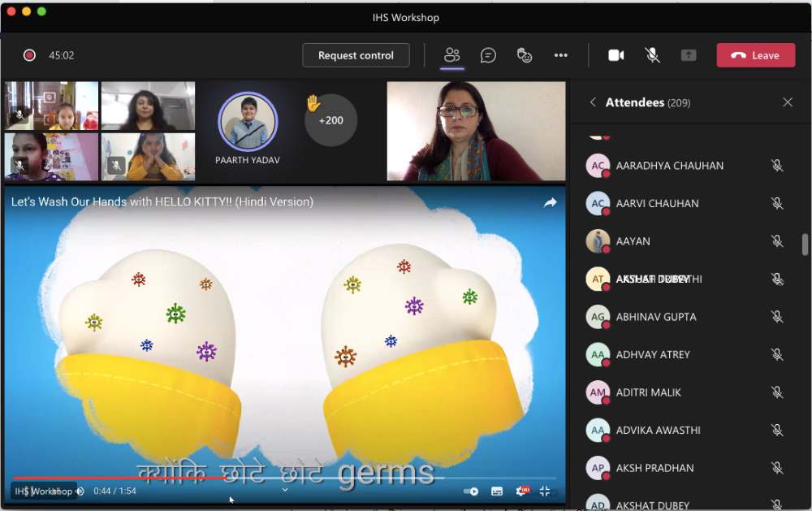Viewport: 812px width, 511px height.
Task: Click the share content tray icon
Action: [689, 55]
